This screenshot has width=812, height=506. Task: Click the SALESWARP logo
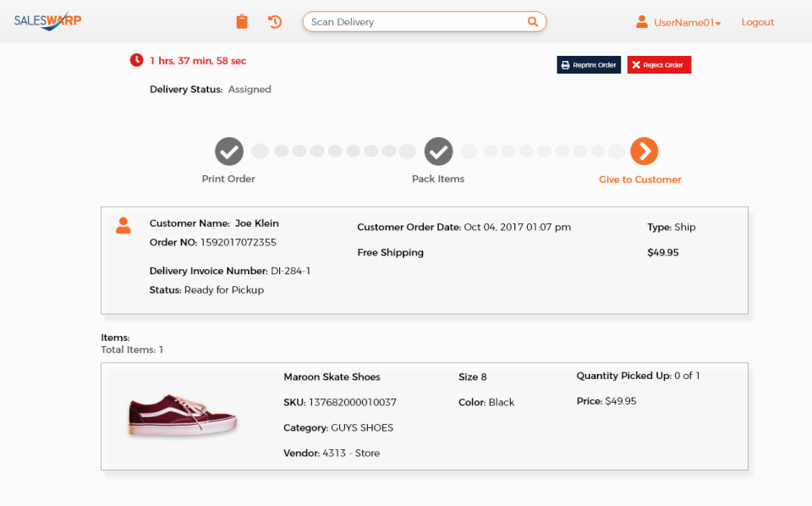(47, 20)
